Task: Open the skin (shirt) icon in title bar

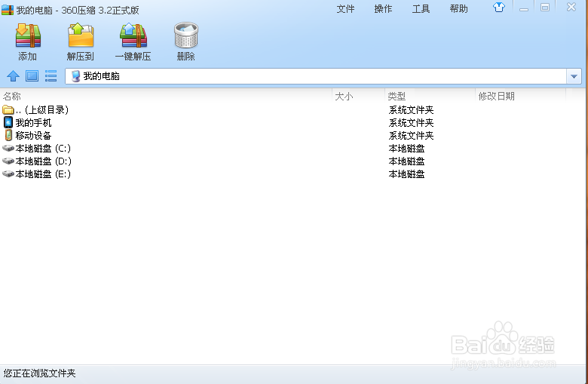Action: 499,7
